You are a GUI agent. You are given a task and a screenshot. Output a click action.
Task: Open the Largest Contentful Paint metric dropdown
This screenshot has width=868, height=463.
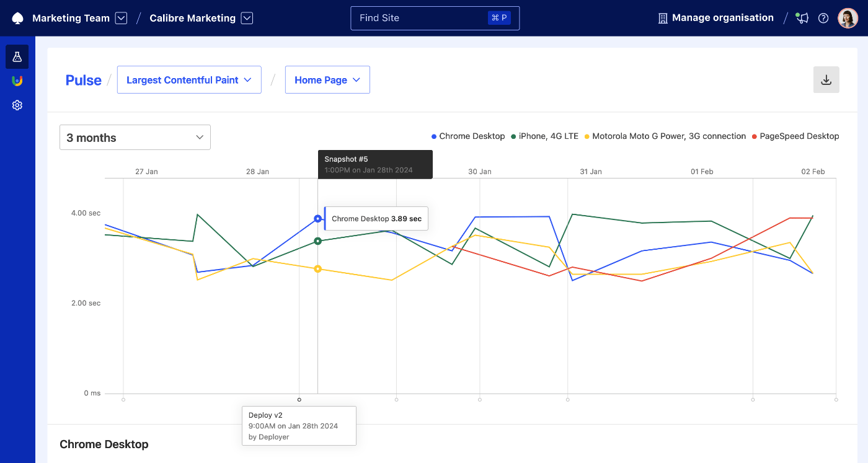(x=189, y=79)
